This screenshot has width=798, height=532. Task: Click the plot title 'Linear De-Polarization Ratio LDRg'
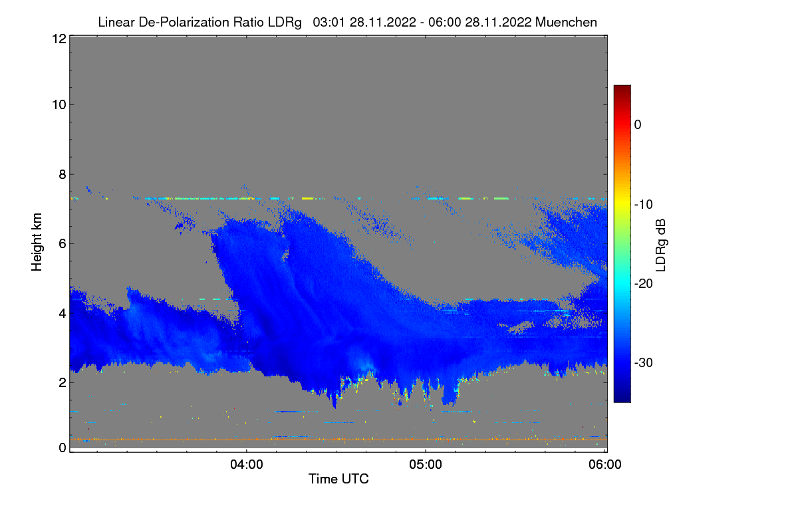200,22
